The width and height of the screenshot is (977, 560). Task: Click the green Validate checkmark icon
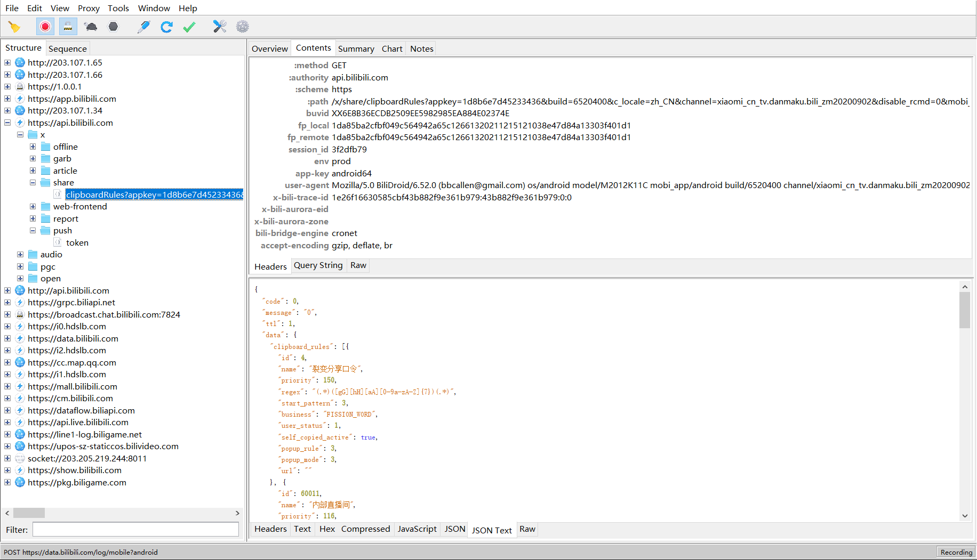click(189, 27)
